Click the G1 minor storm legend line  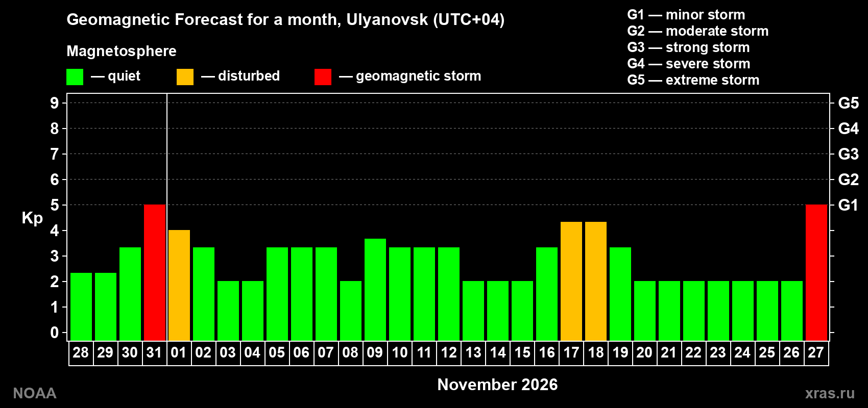point(686,15)
